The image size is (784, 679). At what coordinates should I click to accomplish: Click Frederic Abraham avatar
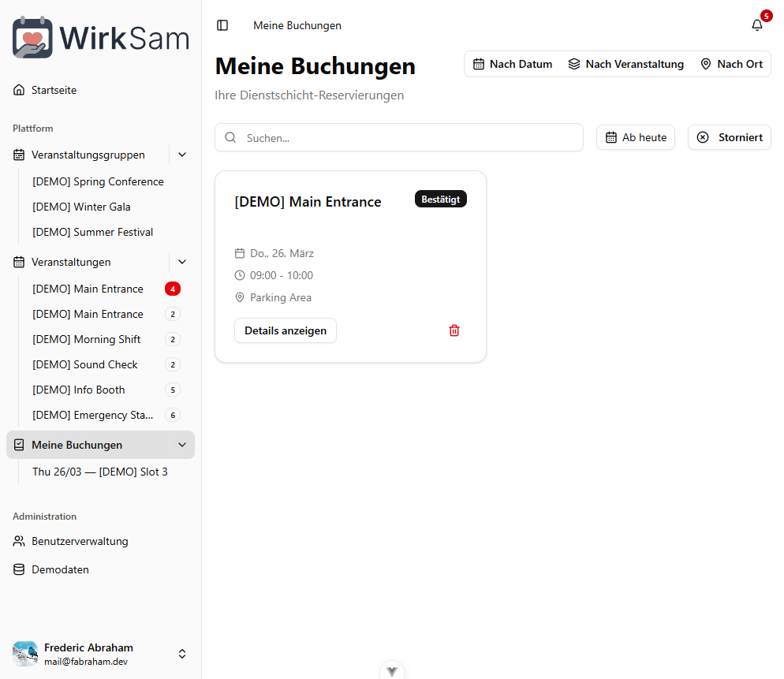[x=25, y=654]
